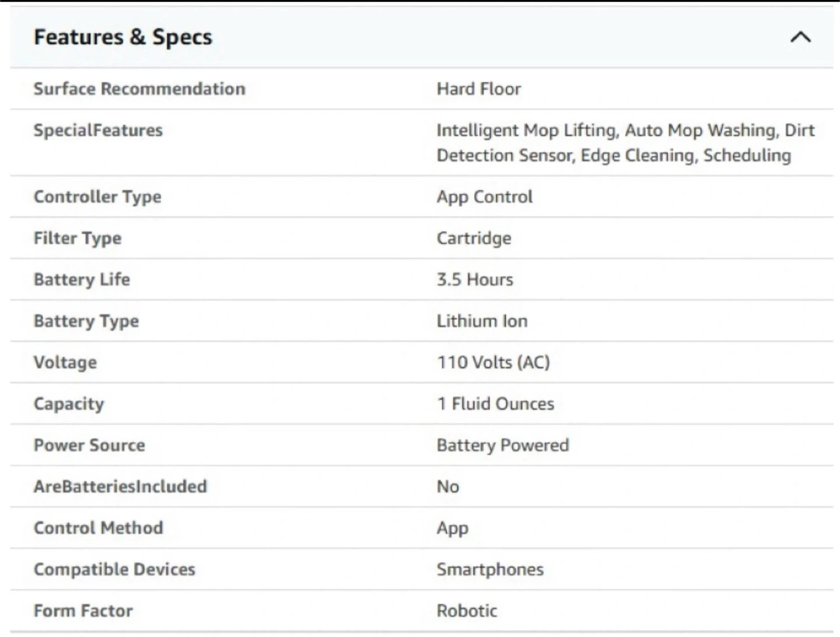Collapse the Features & Specs section chevron
This screenshot has width=840, height=637.
pyautogui.click(x=800, y=37)
